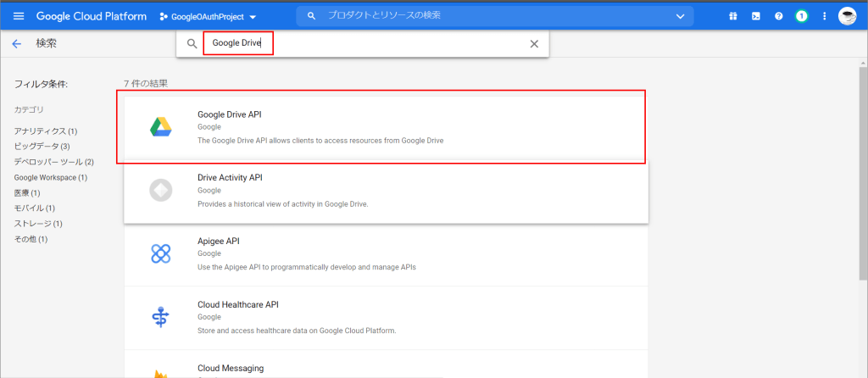
Task: Click the 7 件の結果 results count text
Action: [x=146, y=84]
